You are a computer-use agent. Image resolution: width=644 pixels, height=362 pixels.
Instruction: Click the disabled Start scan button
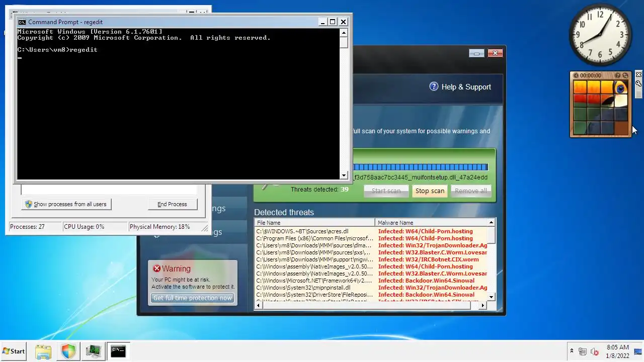[x=386, y=191]
